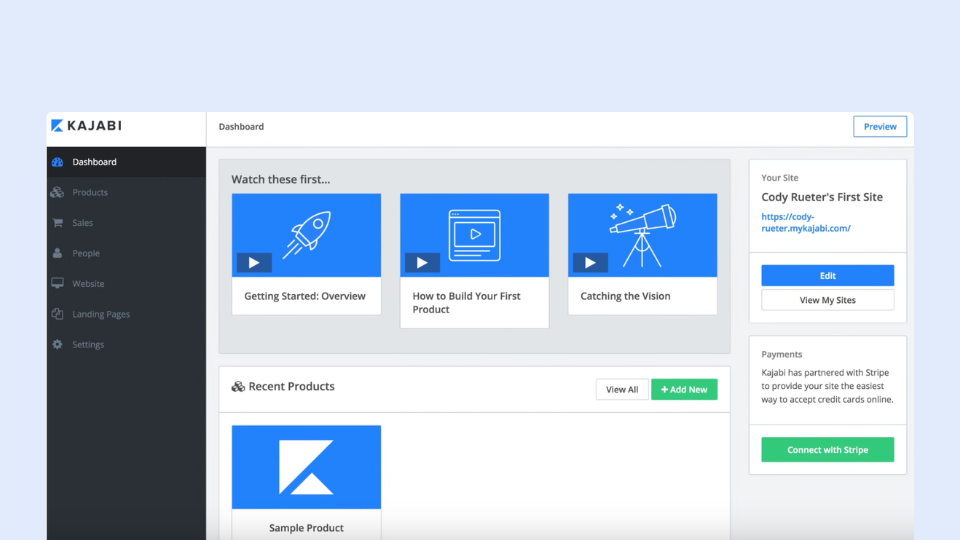Click the Watch these first heading

coord(280,179)
